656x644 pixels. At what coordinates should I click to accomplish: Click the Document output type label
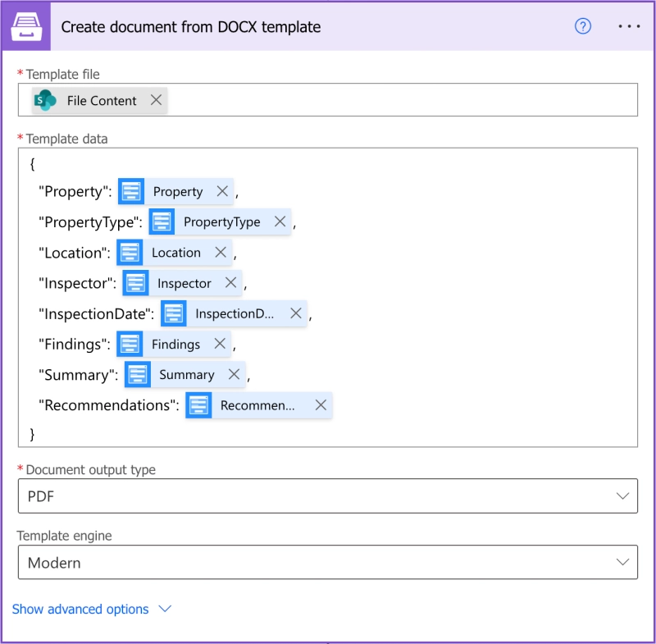click(91, 469)
